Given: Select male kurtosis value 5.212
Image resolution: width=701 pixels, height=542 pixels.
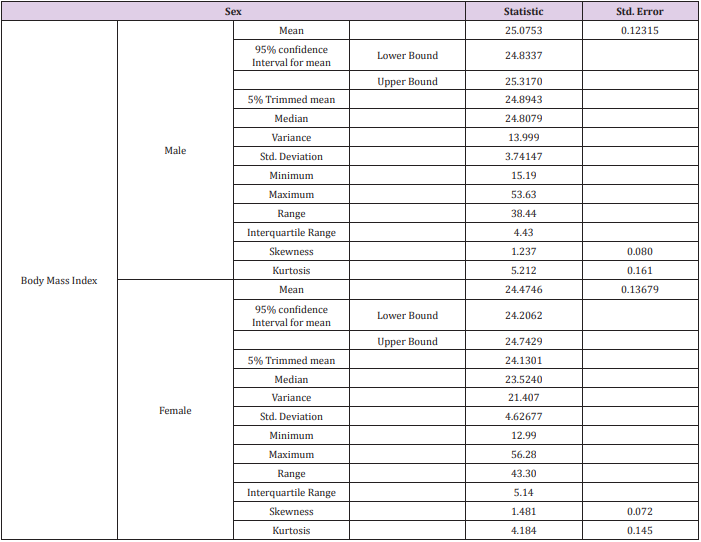Looking at the screenshot, I should point(524,271).
